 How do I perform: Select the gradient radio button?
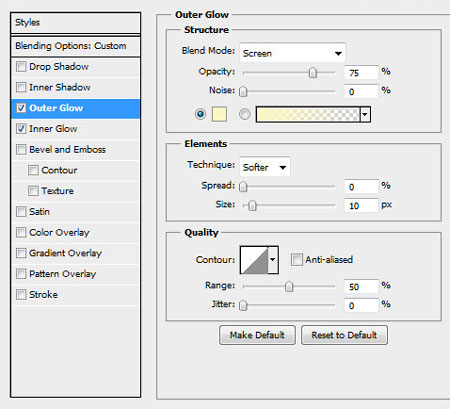click(245, 114)
